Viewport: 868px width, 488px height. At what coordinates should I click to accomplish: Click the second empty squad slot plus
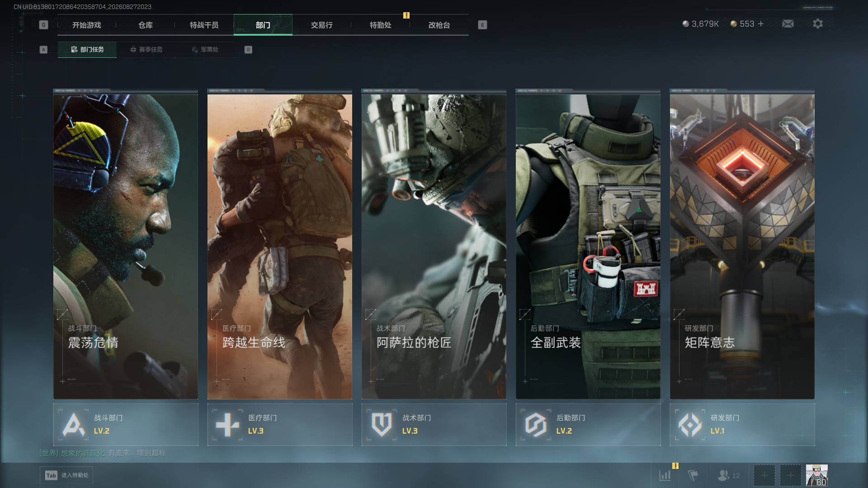click(x=790, y=475)
